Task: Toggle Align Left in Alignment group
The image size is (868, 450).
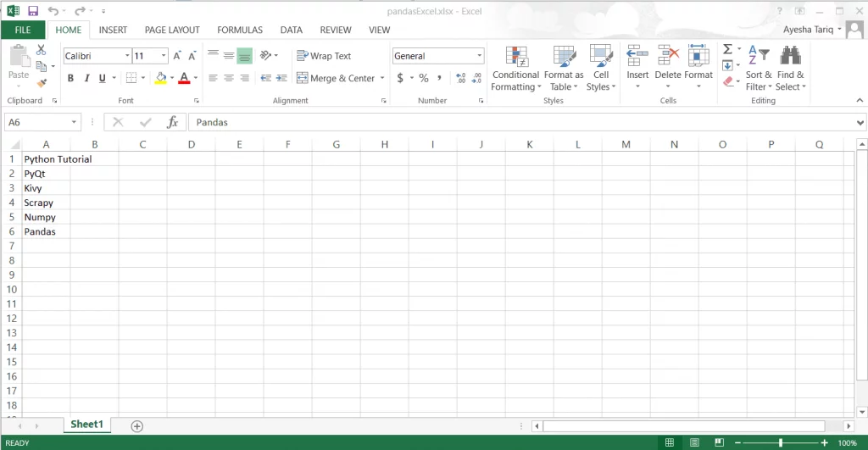Action: point(213,78)
